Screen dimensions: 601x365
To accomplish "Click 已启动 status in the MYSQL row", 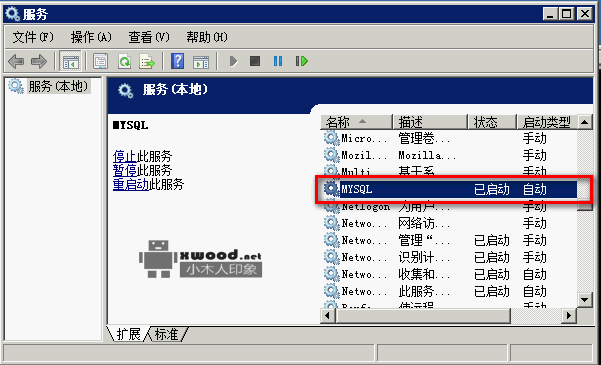I will click(492, 189).
